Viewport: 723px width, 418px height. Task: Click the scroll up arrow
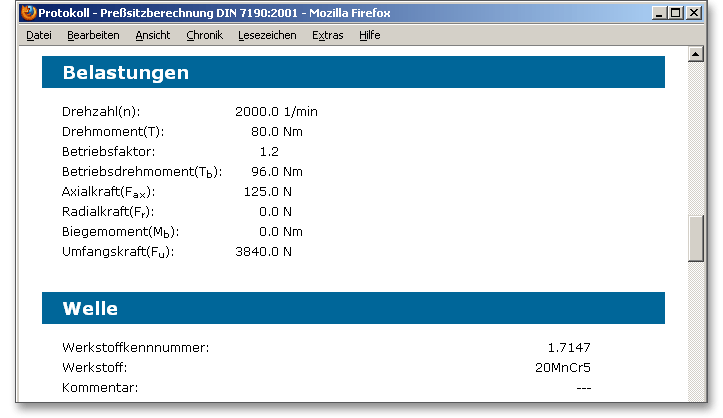coord(697,54)
